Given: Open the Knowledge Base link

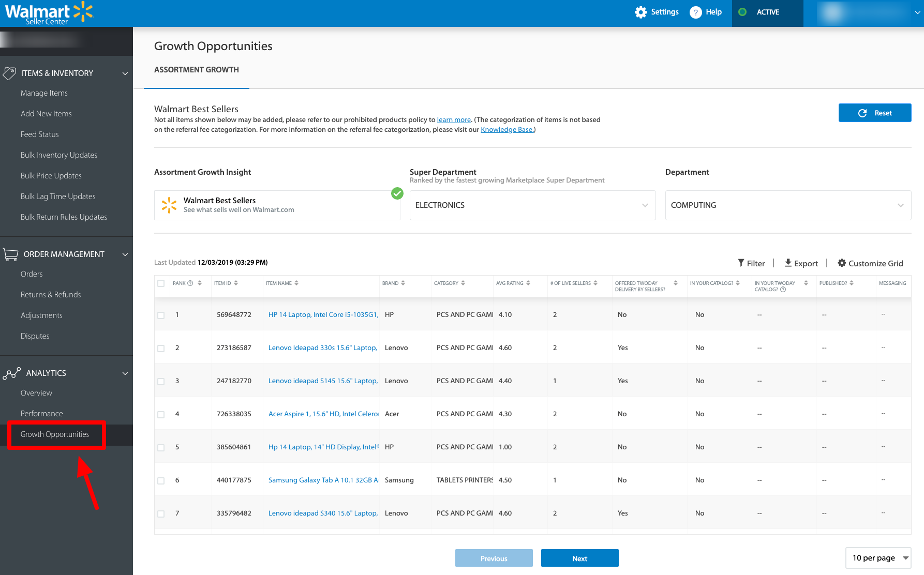Looking at the screenshot, I should click(506, 130).
